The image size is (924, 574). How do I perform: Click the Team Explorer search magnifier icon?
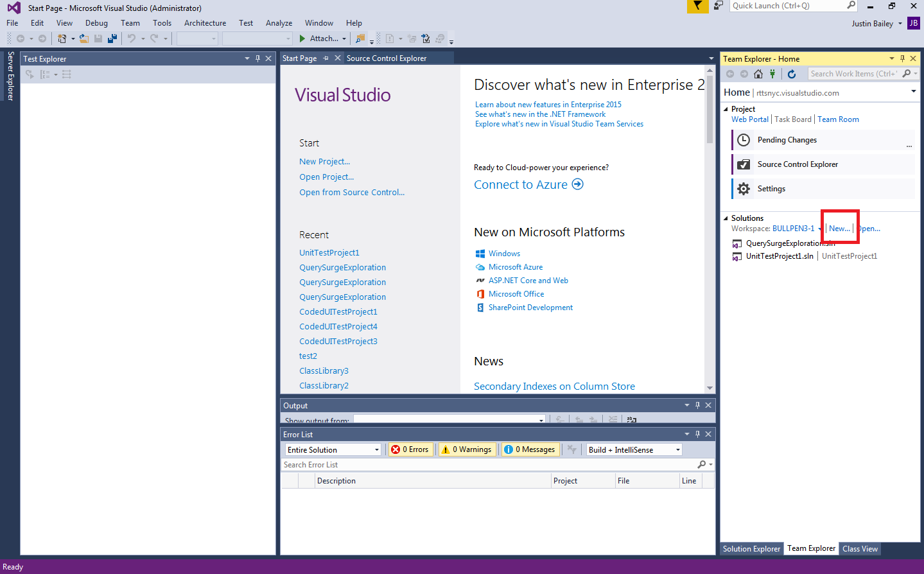tap(907, 74)
